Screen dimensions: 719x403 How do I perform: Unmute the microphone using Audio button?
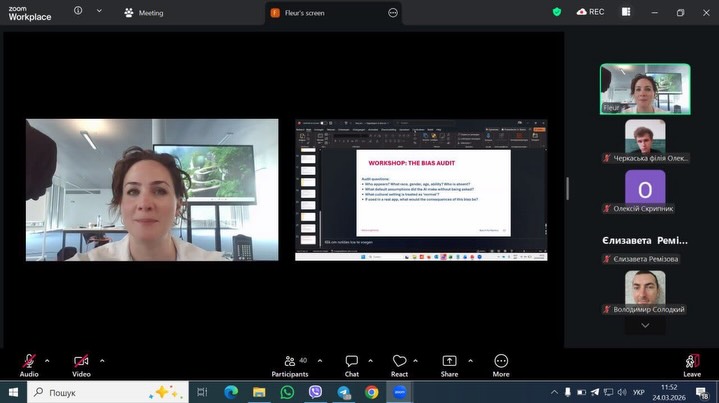29,362
